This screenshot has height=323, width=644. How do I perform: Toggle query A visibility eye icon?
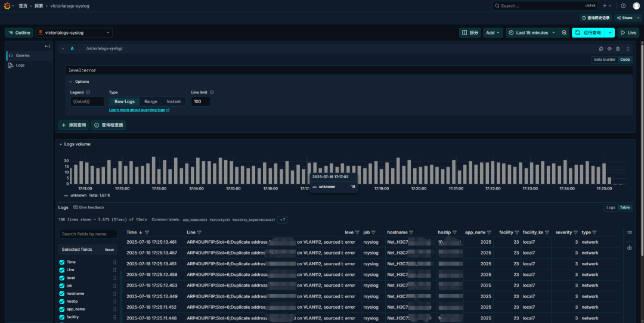pyautogui.click(x=609, y=48)
